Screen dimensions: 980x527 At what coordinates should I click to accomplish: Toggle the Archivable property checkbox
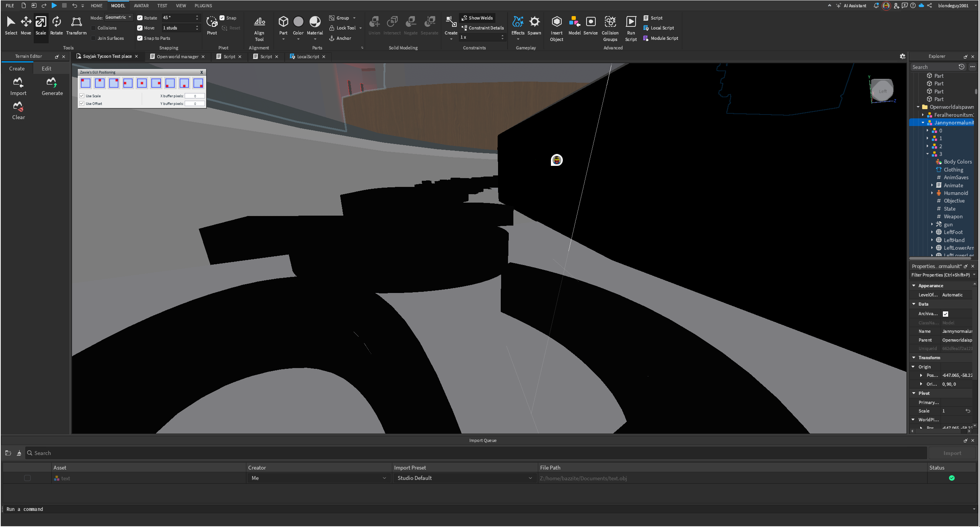pos(946,314)
